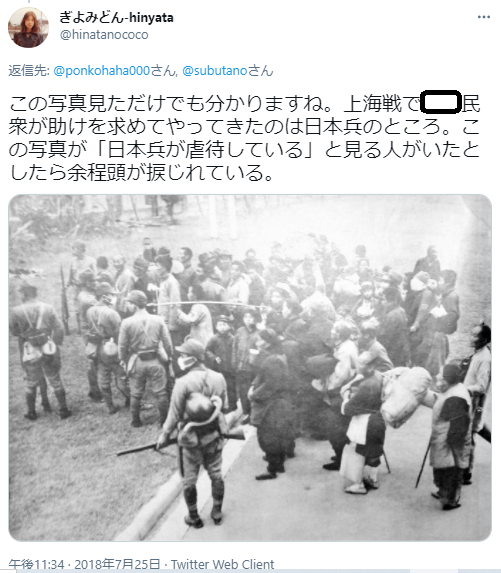Open the tweet's more options menu (three dots)

pos(483,17)
